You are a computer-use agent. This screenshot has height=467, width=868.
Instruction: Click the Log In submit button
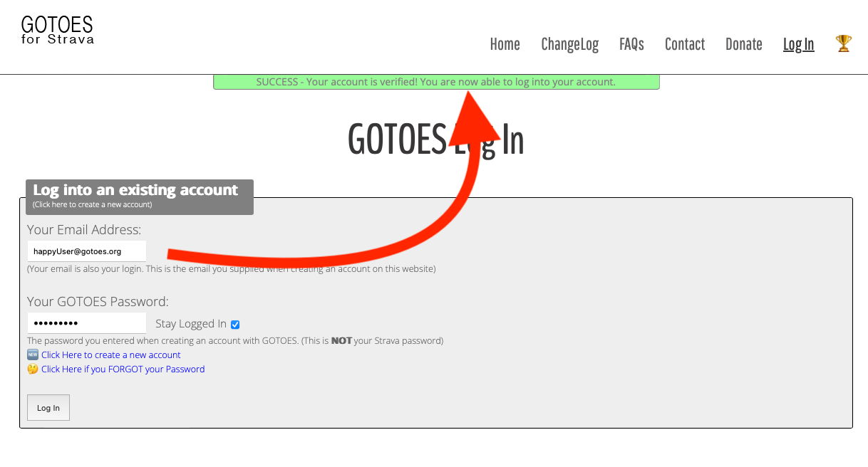tap(48, 408)
